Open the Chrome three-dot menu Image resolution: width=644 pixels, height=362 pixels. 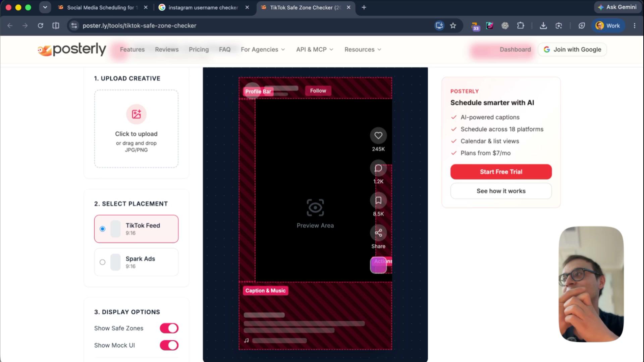tap(634, 25)
